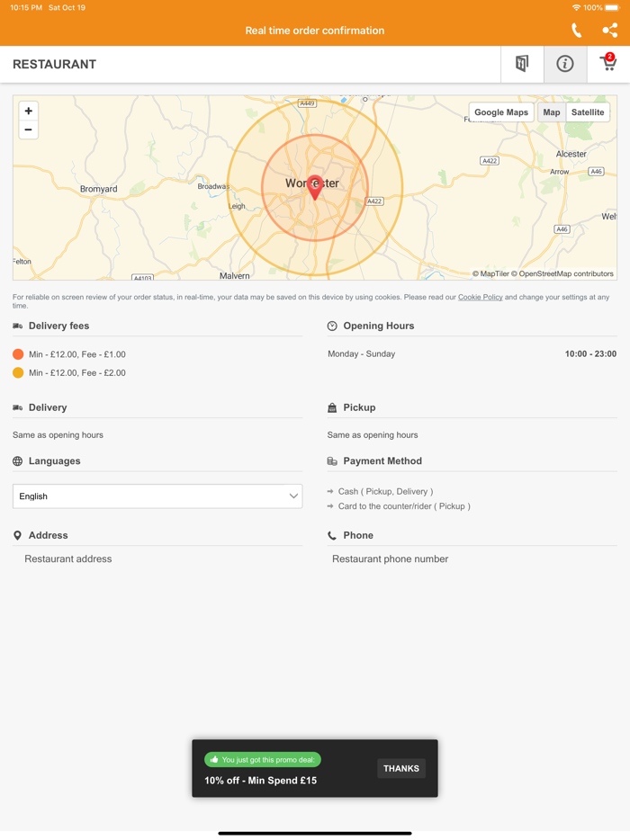Viewport: 630px width, 840px height.
Task: Click 'Min - £12.00, Fee - £2.00' text
Action: pyautogui.click(x=77, y=373)
